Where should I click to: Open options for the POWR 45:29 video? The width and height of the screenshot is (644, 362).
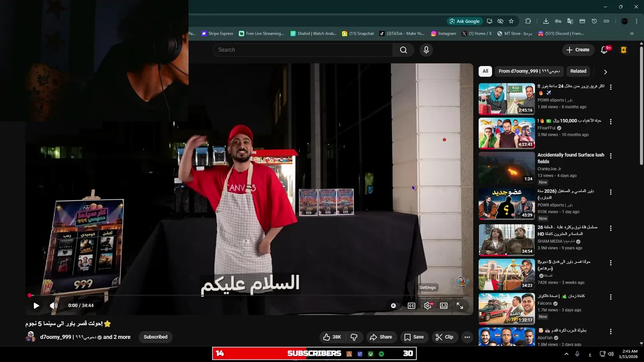click(611, 192)
